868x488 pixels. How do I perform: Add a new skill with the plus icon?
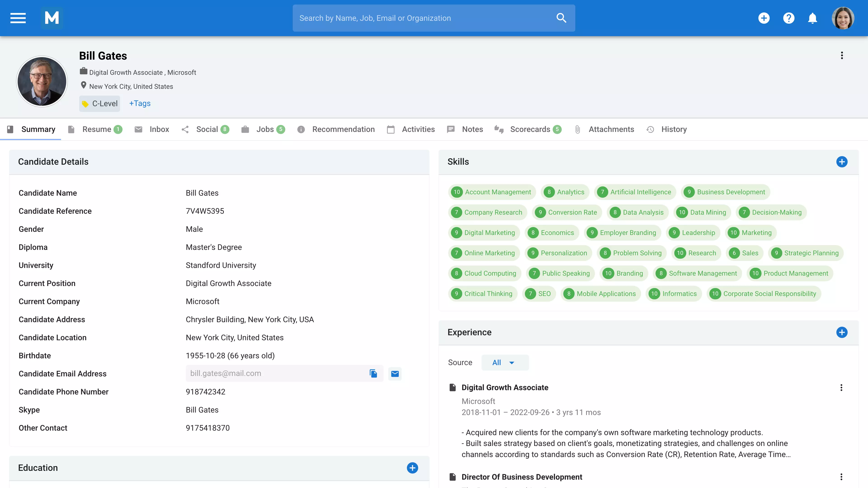click(x=842, y=162)
